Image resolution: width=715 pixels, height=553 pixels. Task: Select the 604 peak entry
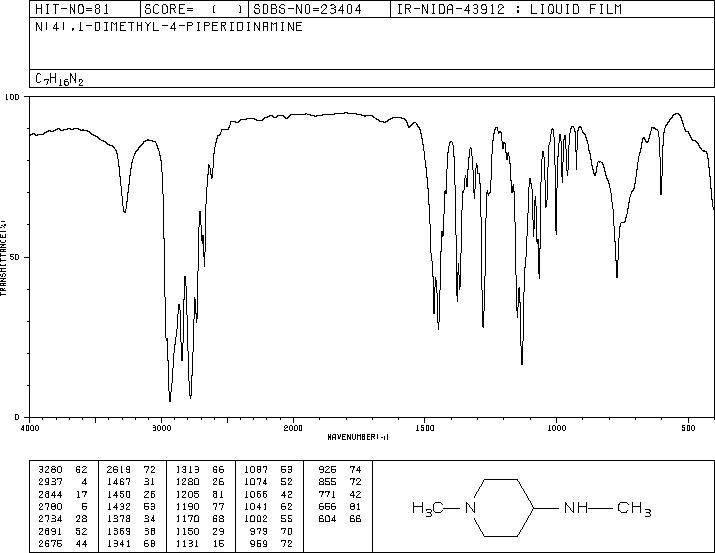point(340,519)
